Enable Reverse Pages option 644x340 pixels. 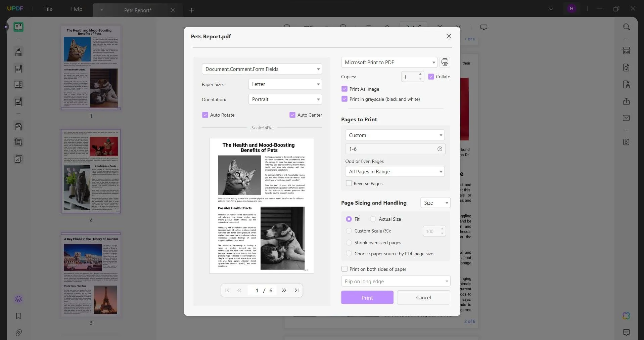tap(349, 183)
